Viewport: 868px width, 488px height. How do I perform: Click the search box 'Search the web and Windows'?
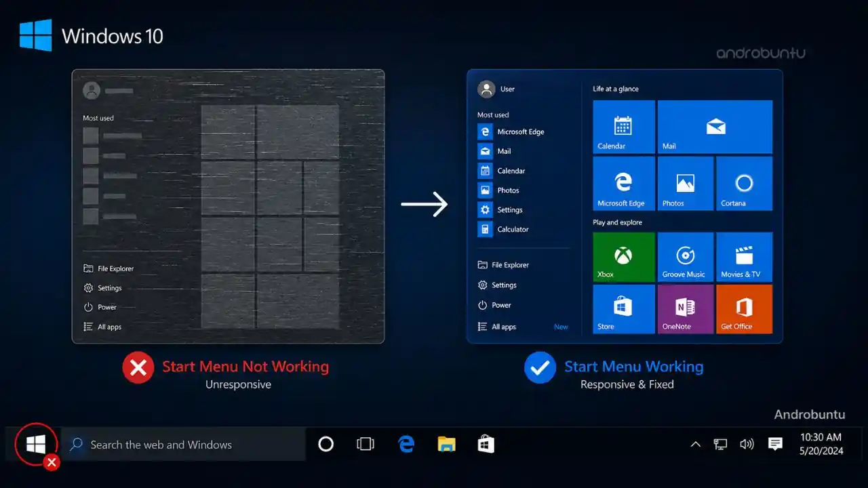coord(183,445)
